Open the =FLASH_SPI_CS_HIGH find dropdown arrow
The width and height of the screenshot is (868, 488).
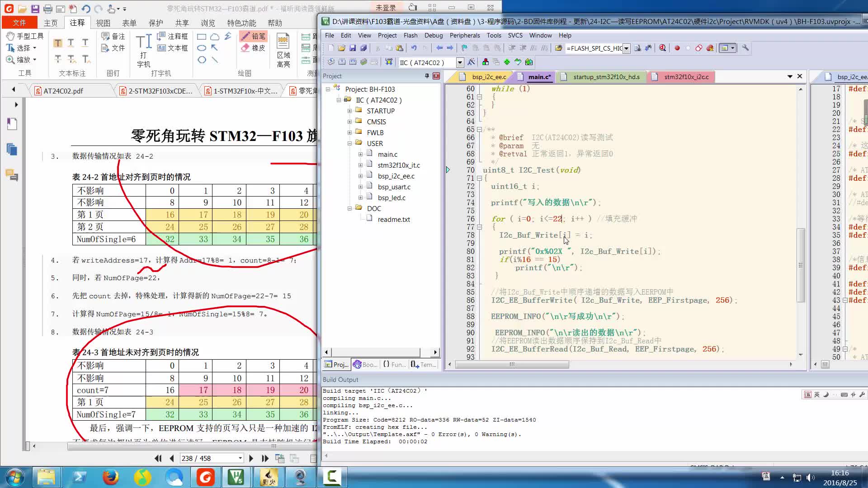click(626, 48)
